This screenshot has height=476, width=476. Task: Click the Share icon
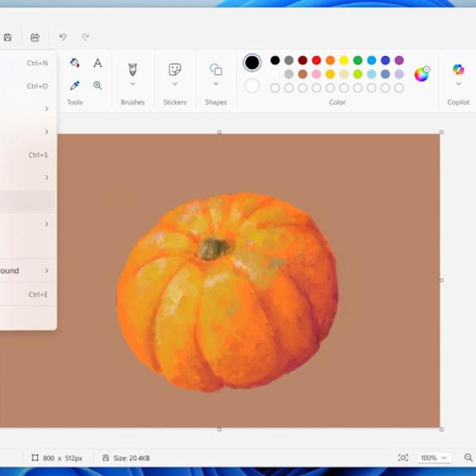click(x=35, y=37)
